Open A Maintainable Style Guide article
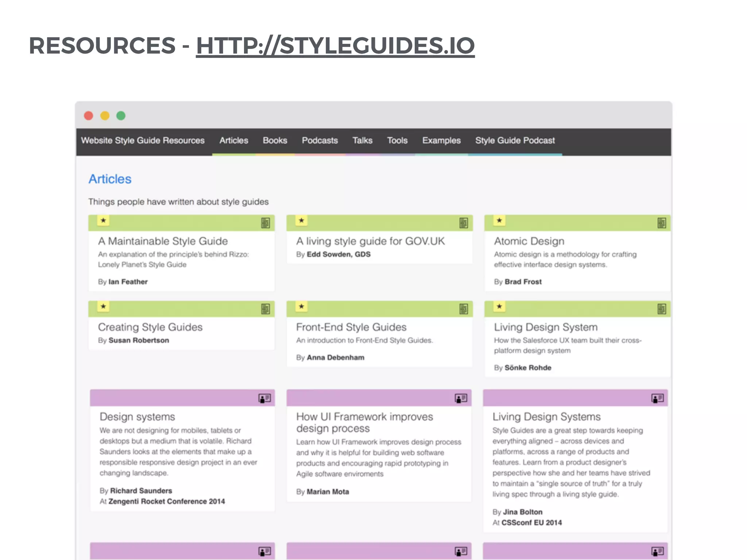The width and height of the screenshot is (747, 560). (x=163, y=241)
